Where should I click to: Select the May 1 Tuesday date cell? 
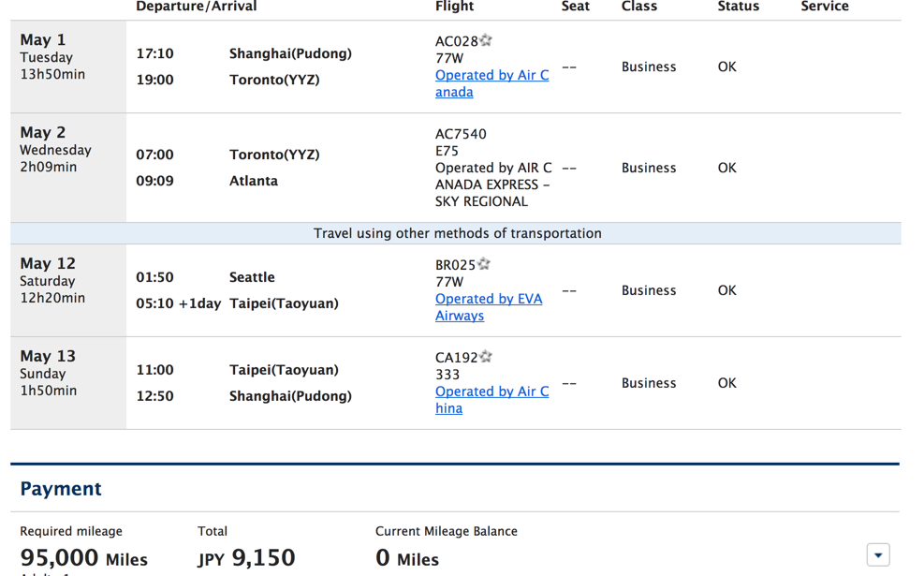[68, 66]
